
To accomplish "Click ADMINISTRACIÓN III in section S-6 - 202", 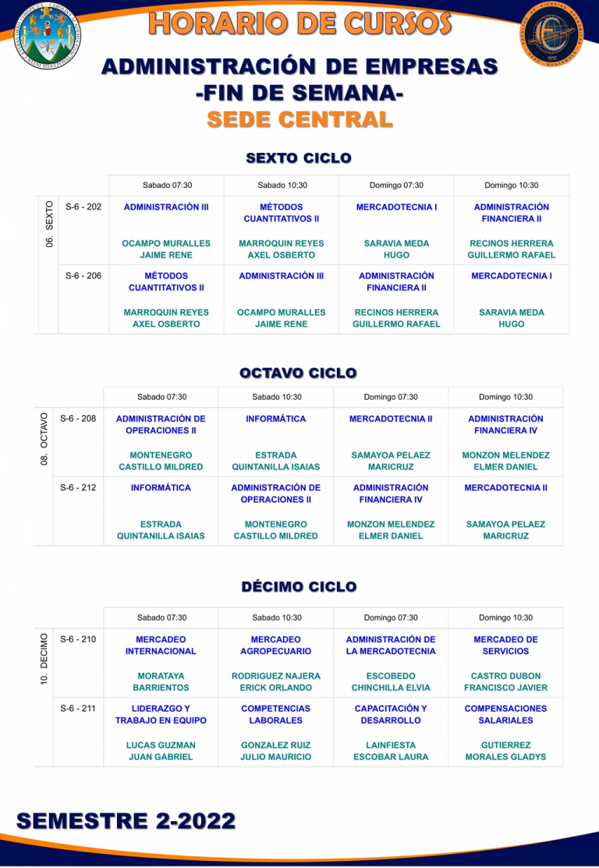I will (x=166, y=207).
